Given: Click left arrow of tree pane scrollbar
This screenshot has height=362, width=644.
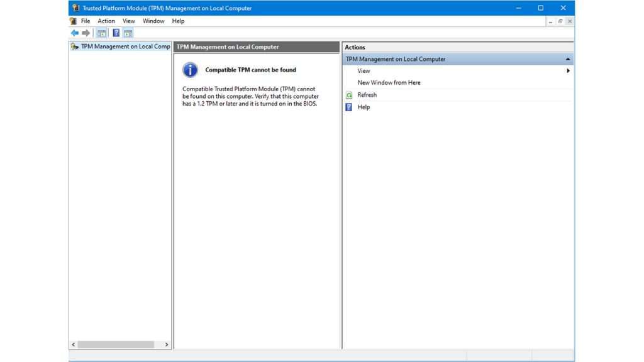Looking at the screenshot, I should click(x=73, y=345).
